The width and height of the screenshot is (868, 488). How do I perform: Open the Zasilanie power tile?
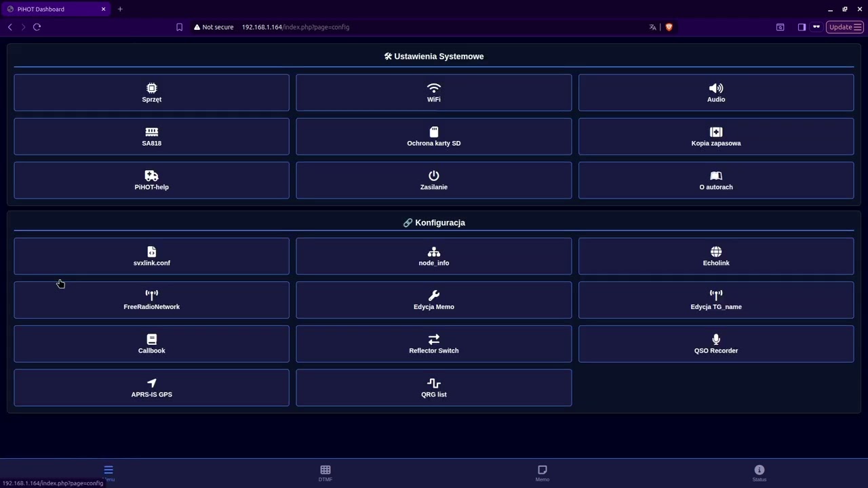click(x=433, y=180)
